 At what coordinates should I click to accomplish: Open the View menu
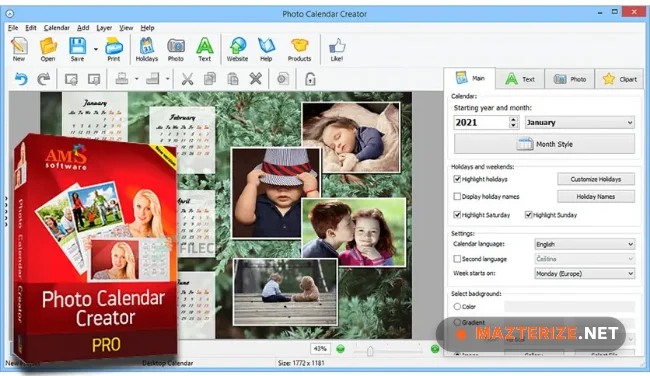point(126,28)
